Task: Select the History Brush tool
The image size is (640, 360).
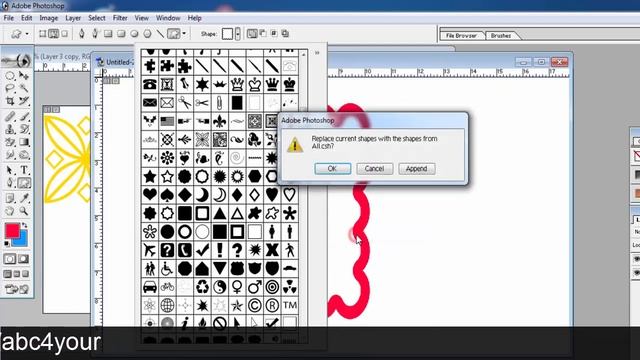Action: coord(24,129)
